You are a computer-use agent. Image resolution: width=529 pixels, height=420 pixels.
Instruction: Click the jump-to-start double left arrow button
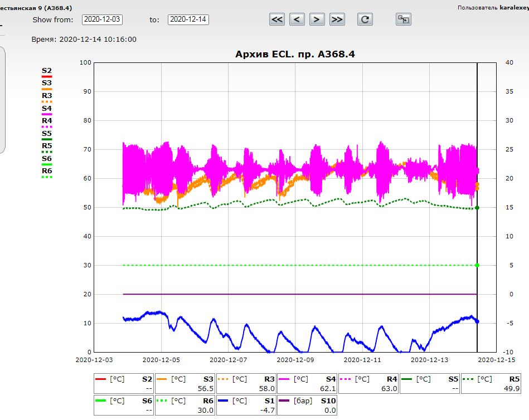277,19
